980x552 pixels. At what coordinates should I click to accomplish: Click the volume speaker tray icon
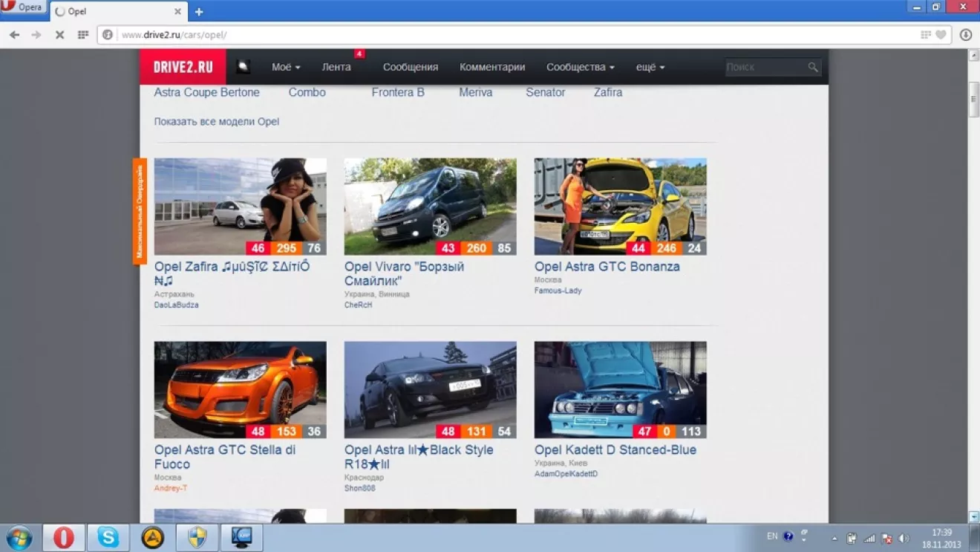pyautogui.click(x=904, y=539)
